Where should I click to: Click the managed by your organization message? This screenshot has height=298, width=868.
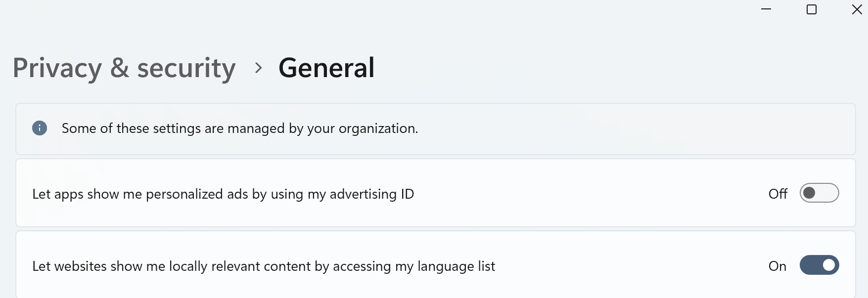tap(240, 128)
